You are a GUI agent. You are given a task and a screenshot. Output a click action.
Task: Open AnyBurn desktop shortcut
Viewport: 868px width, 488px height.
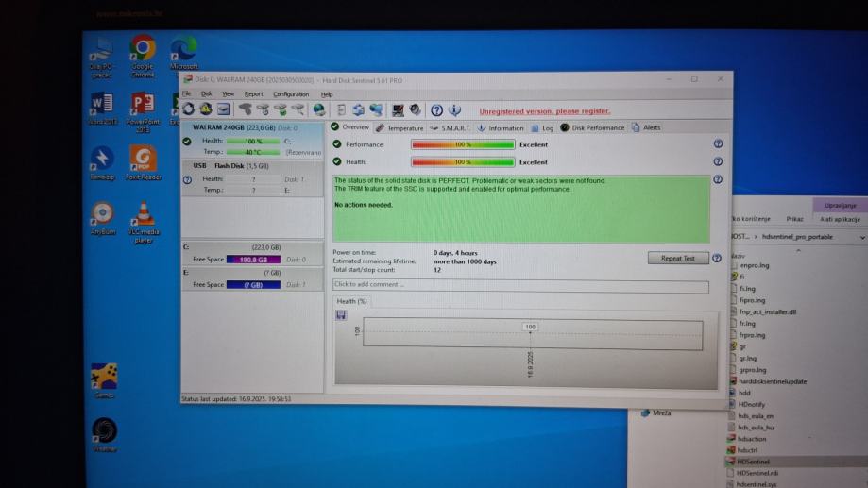click(x=102, y=219)
